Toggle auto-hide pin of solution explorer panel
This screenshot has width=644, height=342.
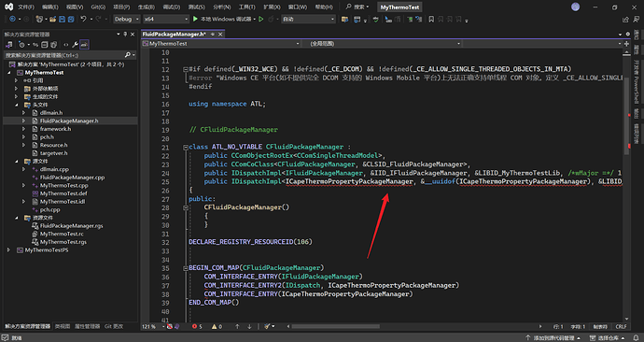125,35
